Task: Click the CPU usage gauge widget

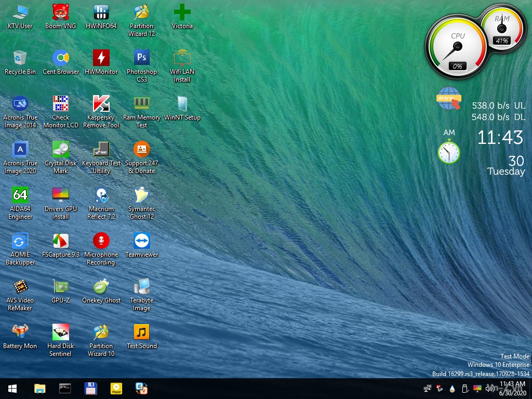Action: (x=456, y=48)
